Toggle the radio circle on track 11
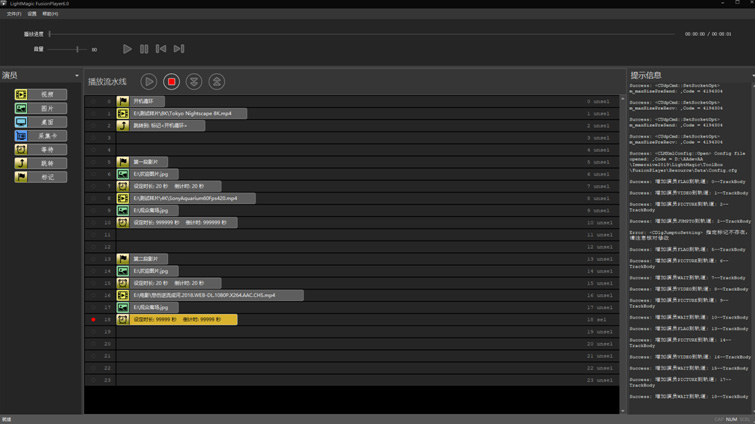Screen dimensions: 755x424 [x=93, y=235]
